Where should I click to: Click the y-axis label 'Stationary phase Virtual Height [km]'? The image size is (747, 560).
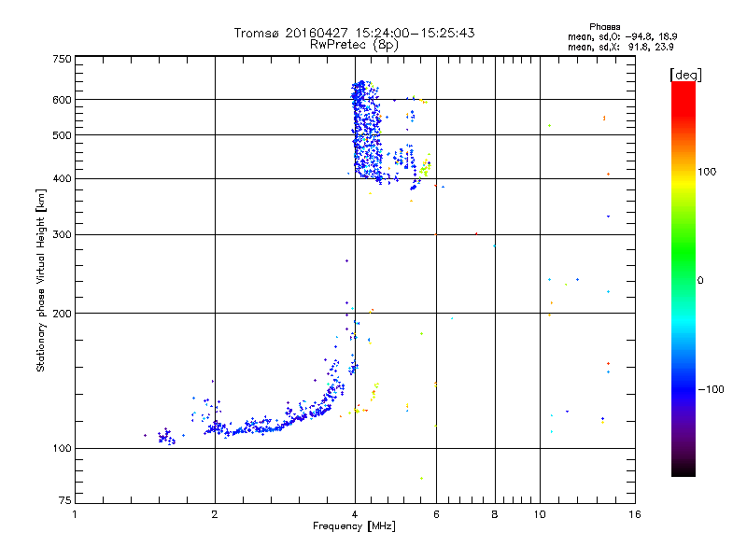(x=41, y=280)
